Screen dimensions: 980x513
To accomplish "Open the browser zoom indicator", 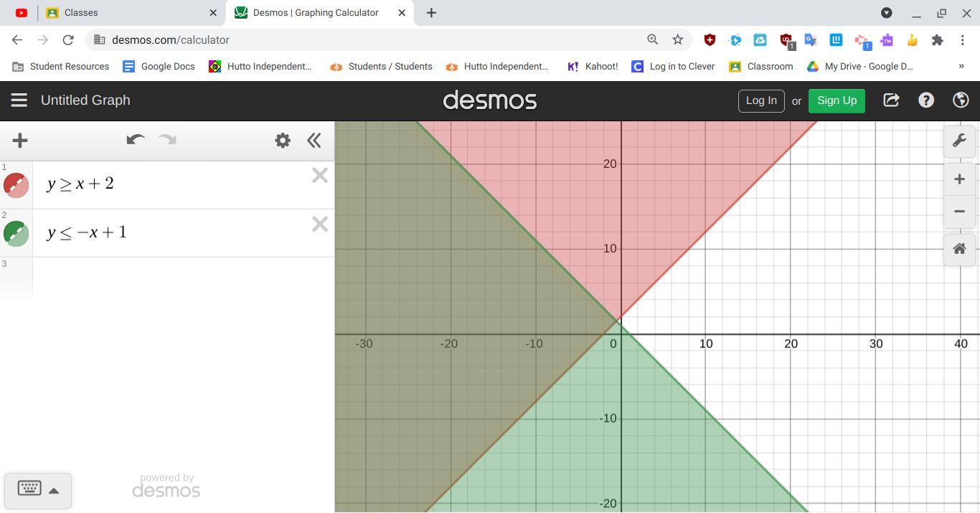I will (x=652, y=40).
